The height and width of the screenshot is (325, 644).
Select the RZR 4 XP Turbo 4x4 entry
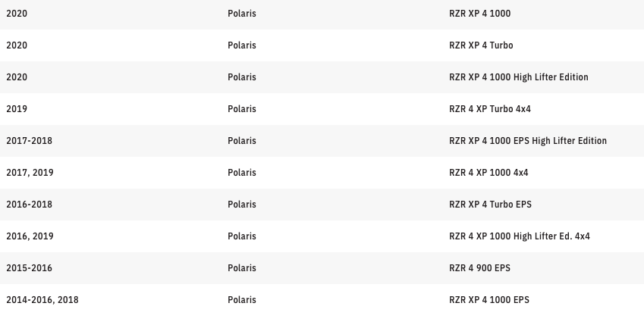[490, 109]
